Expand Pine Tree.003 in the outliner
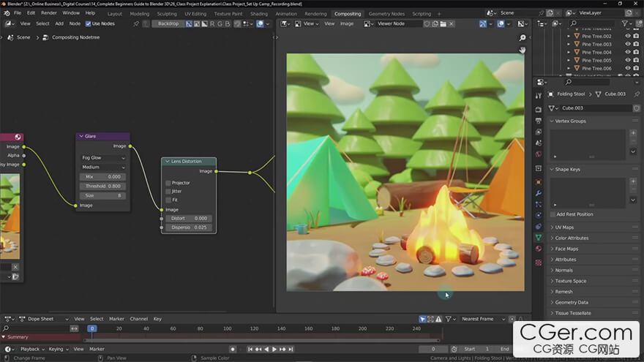The width and height of the screenshot is (644, 362). click(569, 45)
